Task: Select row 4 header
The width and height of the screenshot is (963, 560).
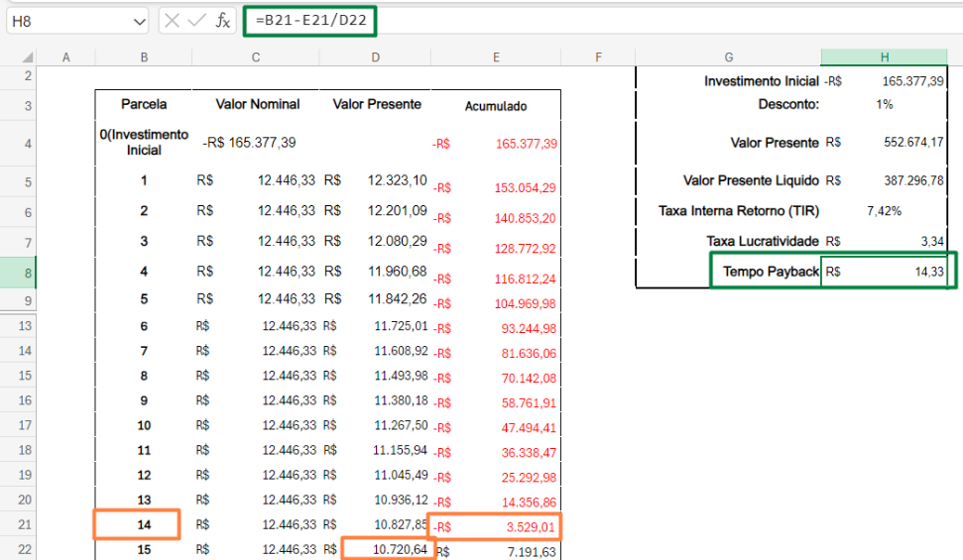Action: [x=19, y=144]
